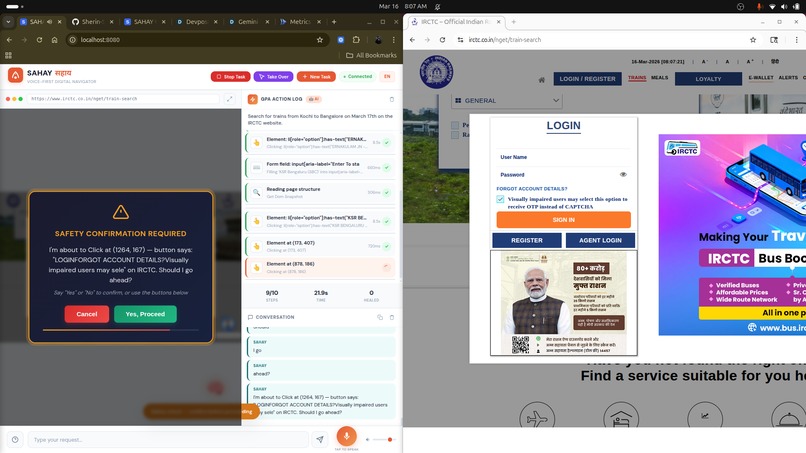Click the REGISTER button in login dialog
This screenshot has height=453, width=806.
[x=527, y=240]
